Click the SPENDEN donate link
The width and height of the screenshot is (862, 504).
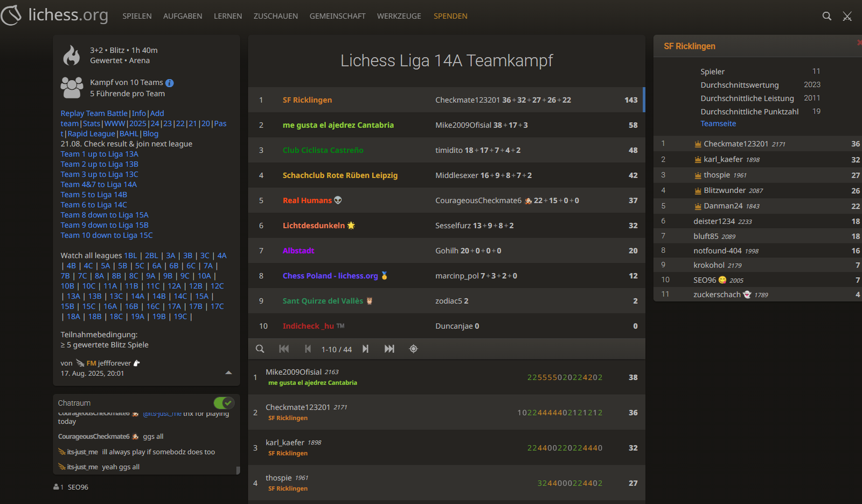[450, 16]
